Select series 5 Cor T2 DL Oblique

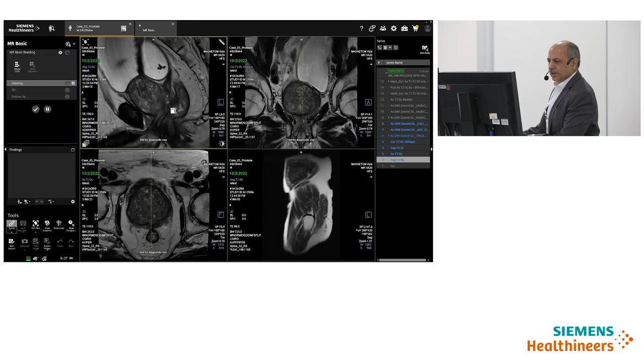click(x=404, y=142)
